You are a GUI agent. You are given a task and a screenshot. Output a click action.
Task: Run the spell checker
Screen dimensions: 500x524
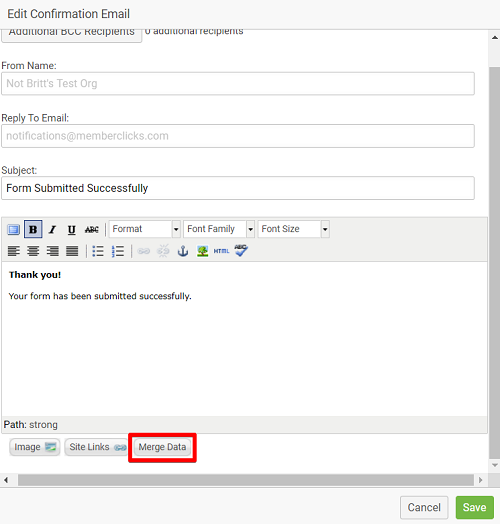(x=241, y=251)
